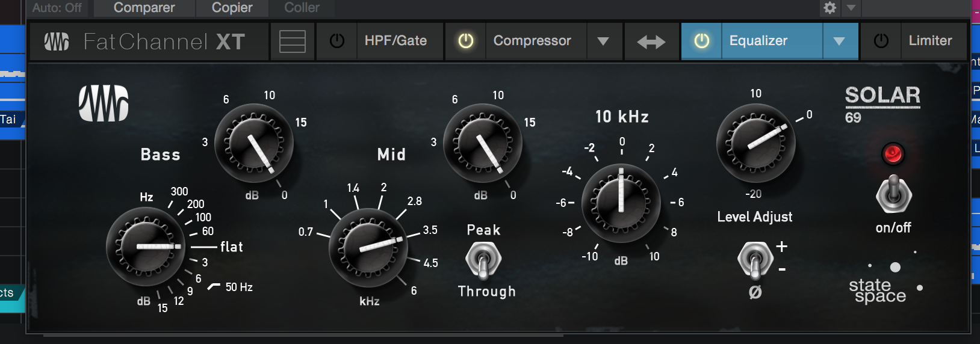Screen dimensions: 980x344
Task: Click the Auto: Off button
Action: (57, 8)
